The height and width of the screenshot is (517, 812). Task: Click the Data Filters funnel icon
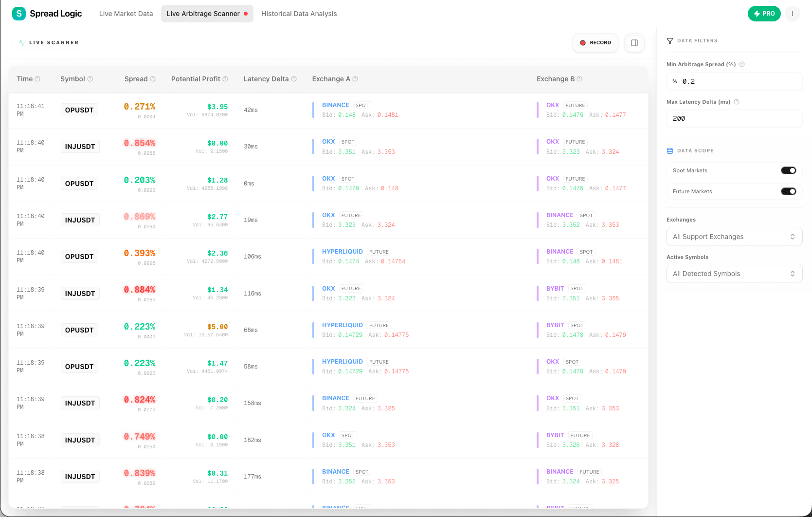click(x=670, y=41)
